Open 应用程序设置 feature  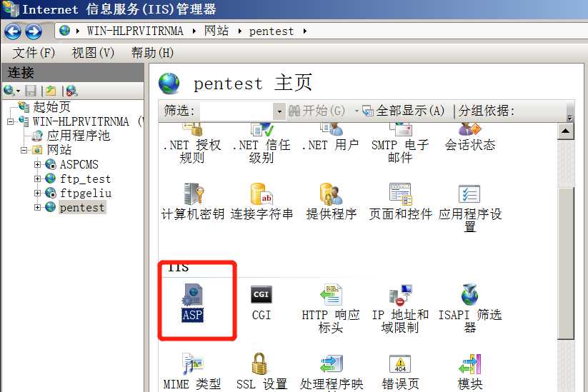pos(469,208)
